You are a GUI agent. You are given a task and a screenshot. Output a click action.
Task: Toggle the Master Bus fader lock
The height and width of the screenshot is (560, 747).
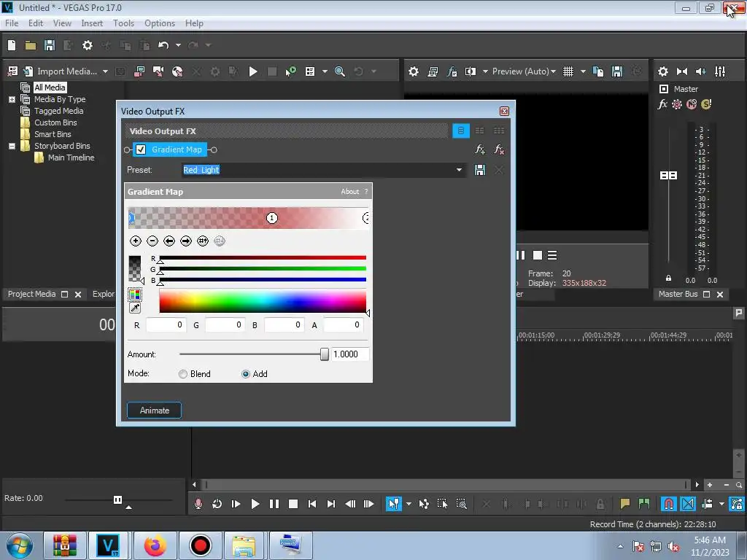[668, 279]
